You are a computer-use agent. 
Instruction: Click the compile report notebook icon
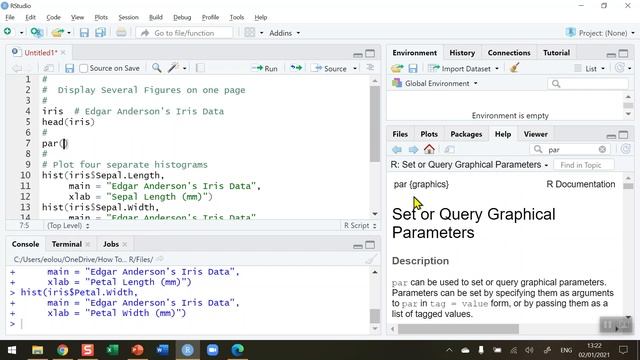point(200,68)
